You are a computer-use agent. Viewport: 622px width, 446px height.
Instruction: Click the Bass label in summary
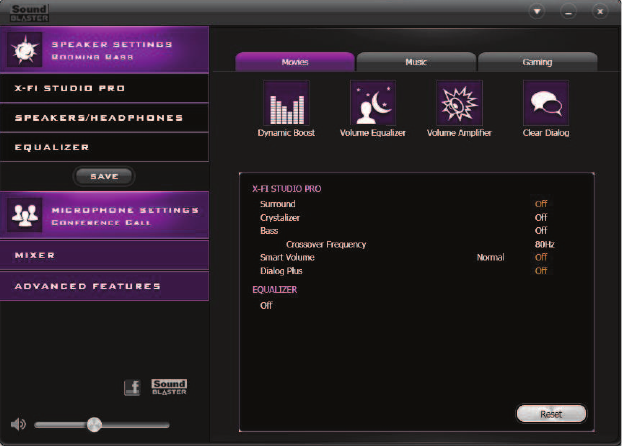tap(269, 231)
